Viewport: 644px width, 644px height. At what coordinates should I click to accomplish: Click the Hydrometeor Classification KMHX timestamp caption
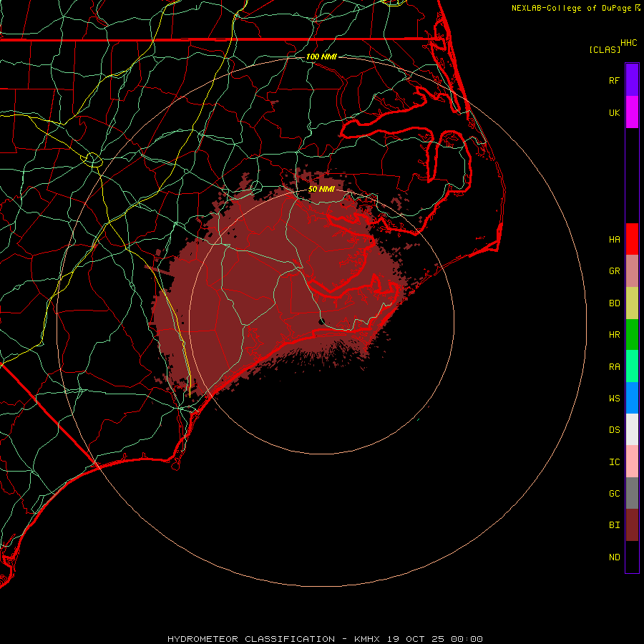(x=325, y=639)
